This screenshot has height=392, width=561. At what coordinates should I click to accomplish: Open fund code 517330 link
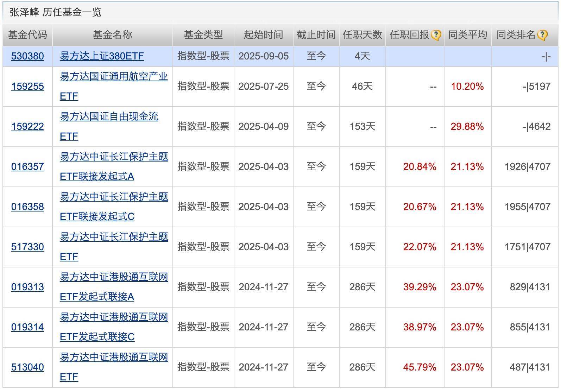point(27,247)
